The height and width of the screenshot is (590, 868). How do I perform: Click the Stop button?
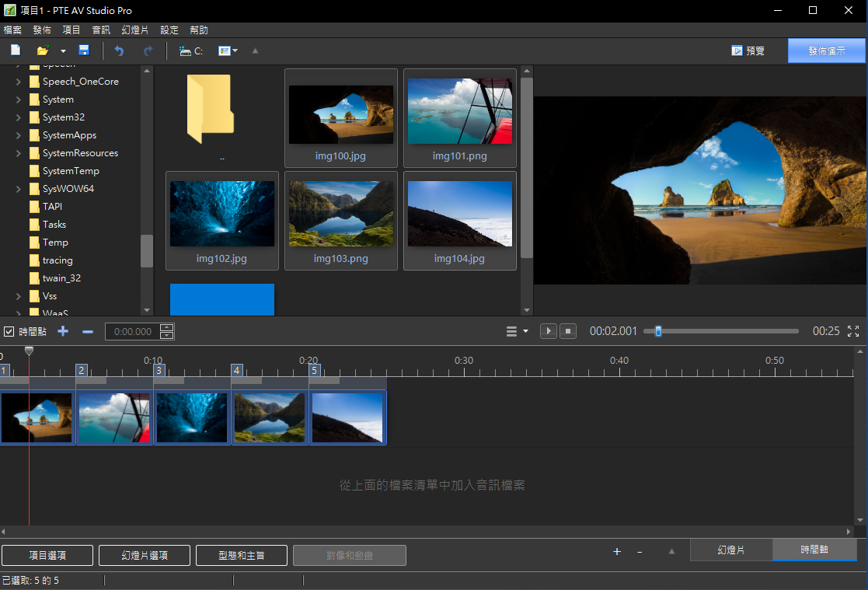[568, 331]
